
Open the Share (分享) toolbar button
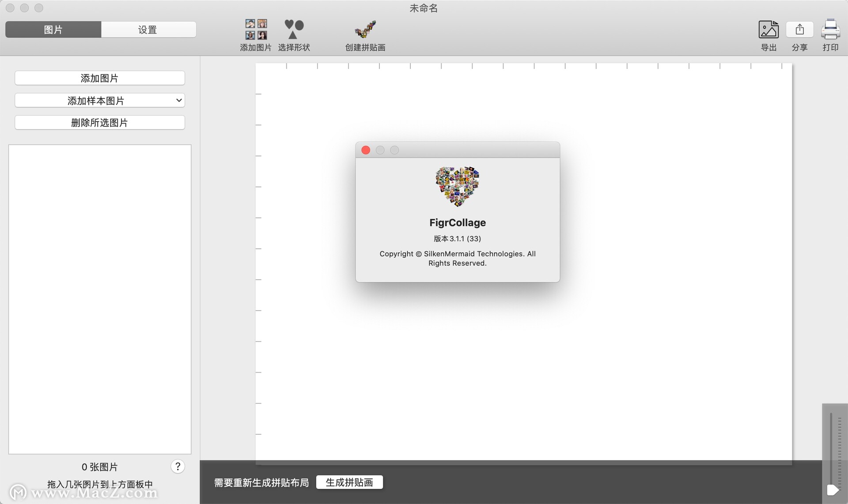(x=799, y=30)
